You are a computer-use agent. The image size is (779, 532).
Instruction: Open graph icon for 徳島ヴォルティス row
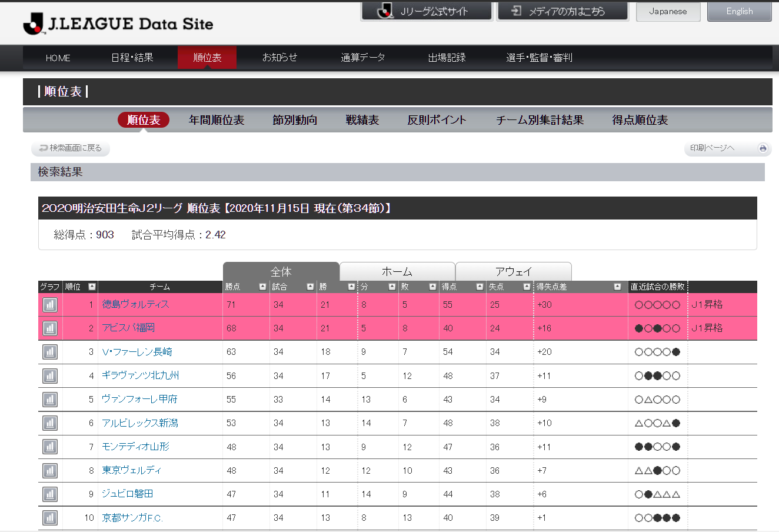click(x=50, y=305)
